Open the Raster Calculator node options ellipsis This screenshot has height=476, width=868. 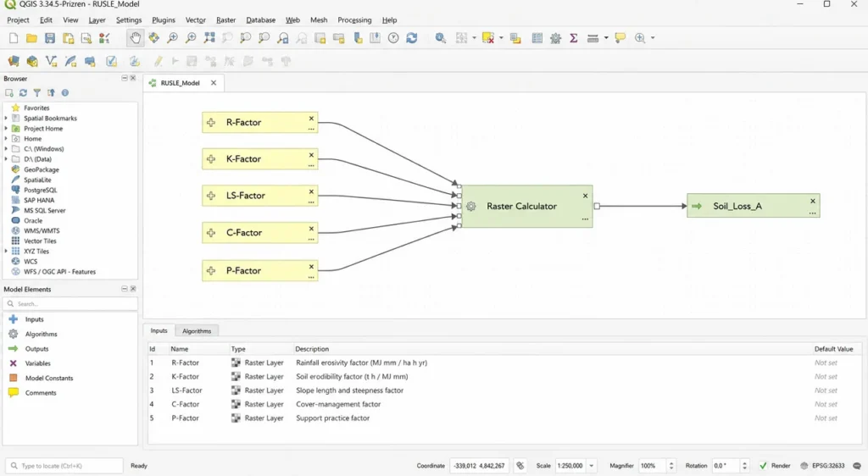[x=585, y=219]
